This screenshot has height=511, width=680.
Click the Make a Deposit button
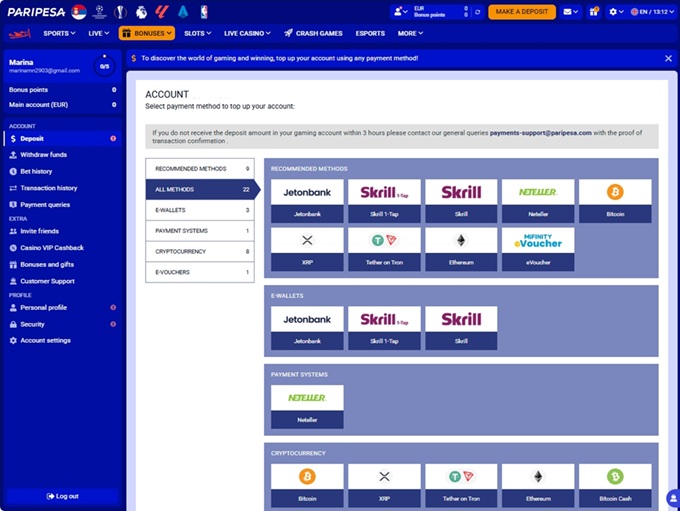[x=521, y=12]
